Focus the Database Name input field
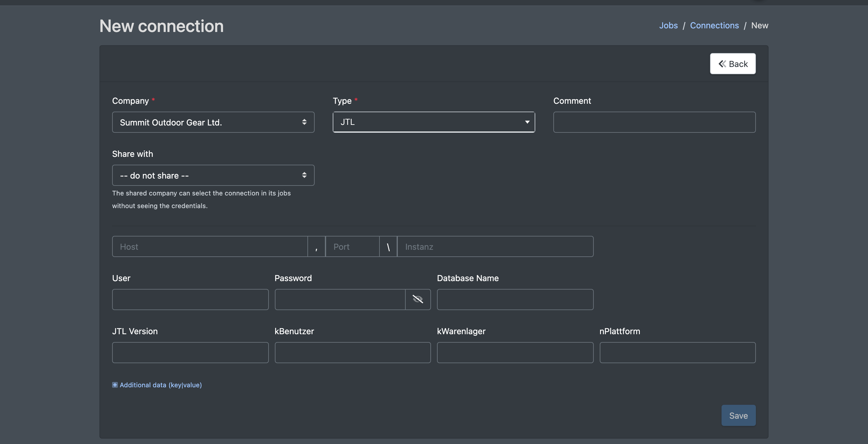Image resolution: width=868 pixels, height=444 pixels. [515, 300]
